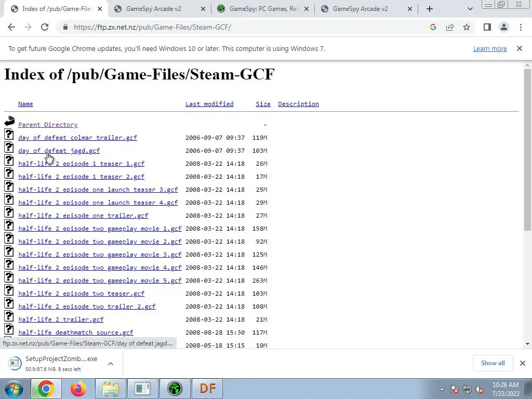Sort listing by Size column
Screen dimensions: 532x399
[263, 104]
